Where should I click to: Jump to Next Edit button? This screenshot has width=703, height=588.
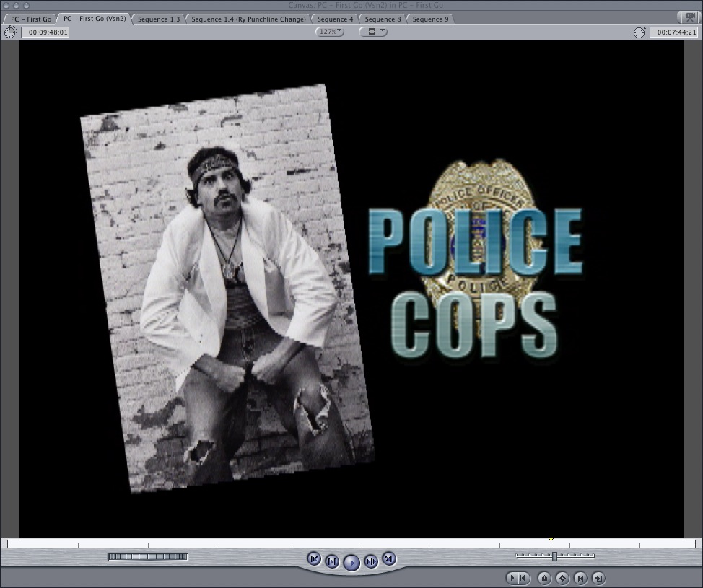pos(388,558)
